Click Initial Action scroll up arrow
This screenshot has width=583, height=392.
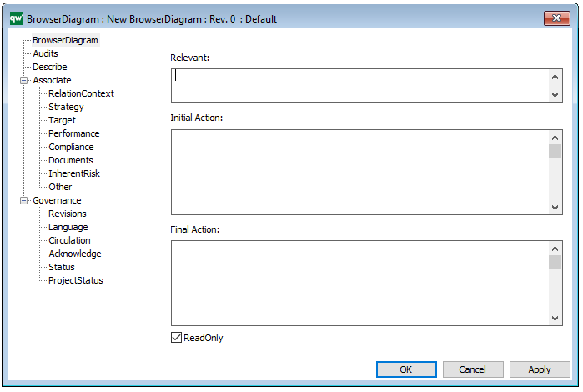555,138
